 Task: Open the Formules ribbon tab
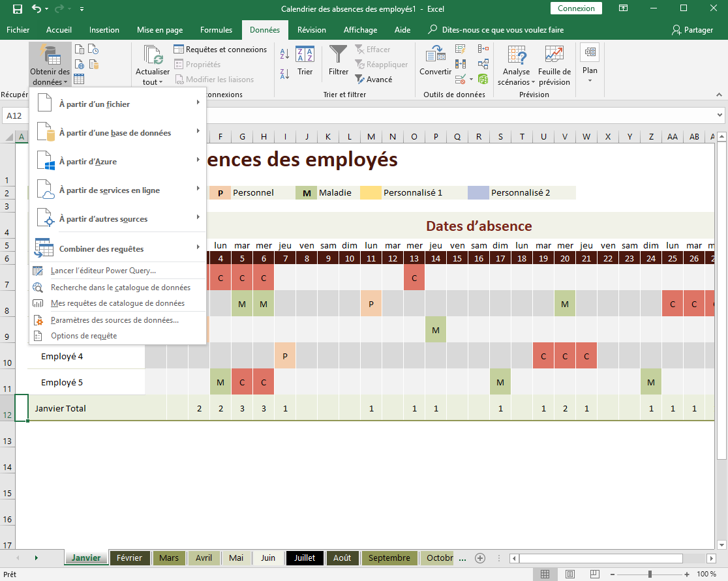point(216,30)
